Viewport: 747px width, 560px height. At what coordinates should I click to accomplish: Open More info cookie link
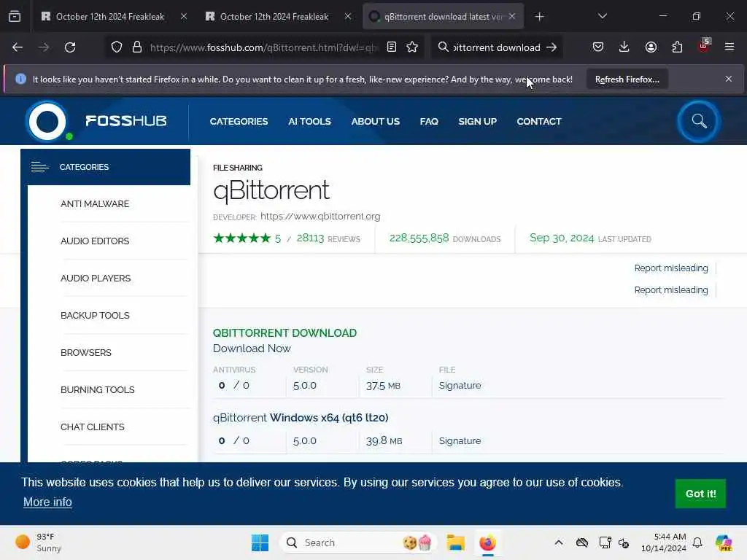(47, 502)
